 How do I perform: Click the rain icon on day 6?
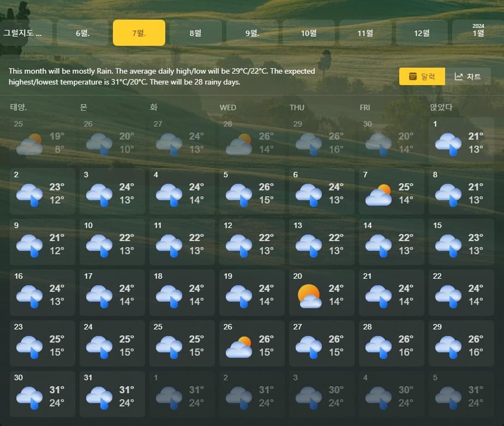pyautogui.click(x=308, y=195)
